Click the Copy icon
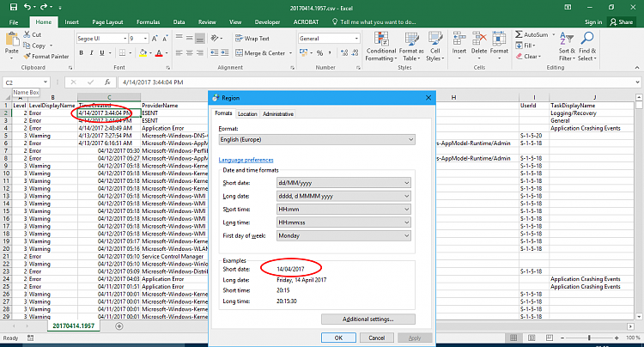Image resolution: width=644 pixels, height=347 pixels. pyautogui.click(x=27, y=46)
